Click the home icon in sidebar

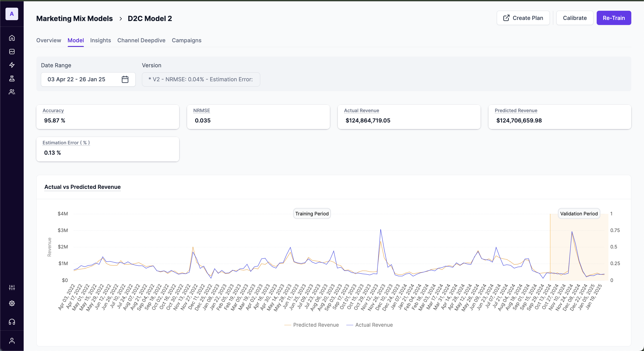coord(12,38)
